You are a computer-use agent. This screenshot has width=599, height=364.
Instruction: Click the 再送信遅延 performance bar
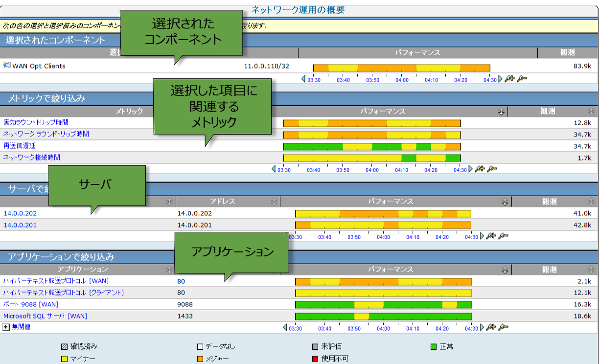pos(372,146)
